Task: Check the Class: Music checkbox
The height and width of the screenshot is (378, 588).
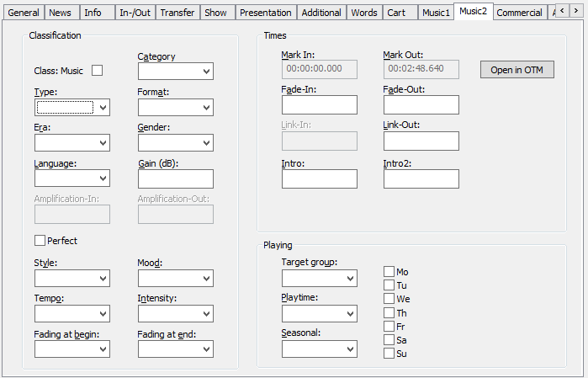Action: (x=97, y=71)
